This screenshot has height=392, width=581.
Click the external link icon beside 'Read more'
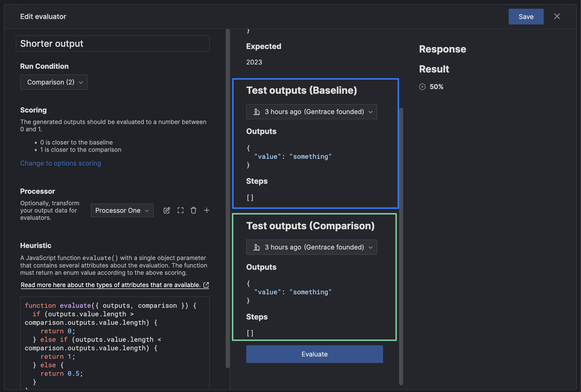pos(206,285)
